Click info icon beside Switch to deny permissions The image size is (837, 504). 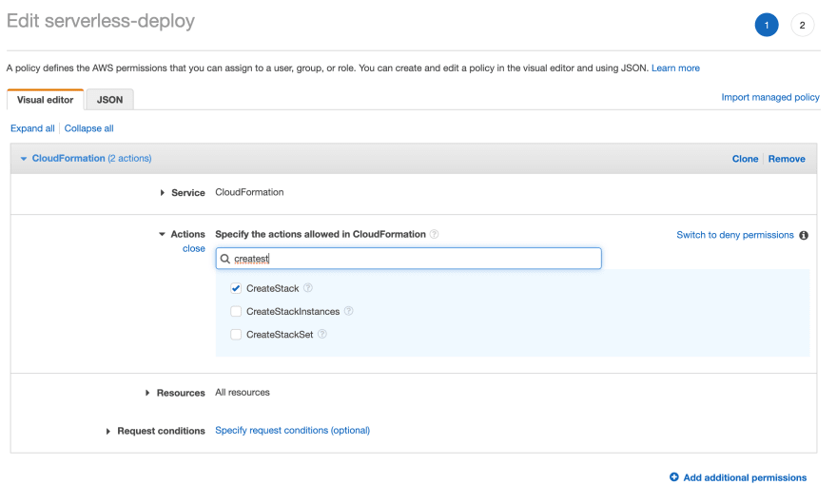point(804,236)
